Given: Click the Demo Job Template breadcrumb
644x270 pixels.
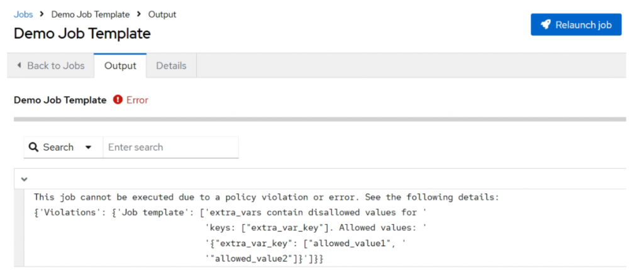Looking at the screenshot, I should click(x=91, y=14).
